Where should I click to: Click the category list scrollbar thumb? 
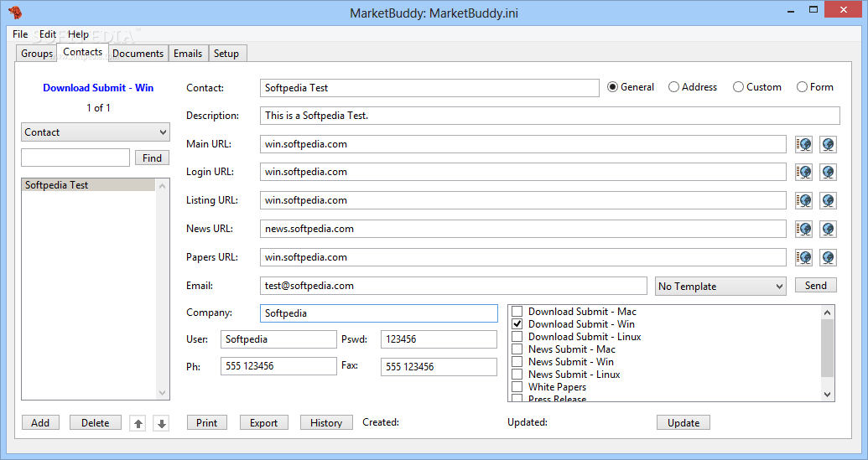point(828,348)
